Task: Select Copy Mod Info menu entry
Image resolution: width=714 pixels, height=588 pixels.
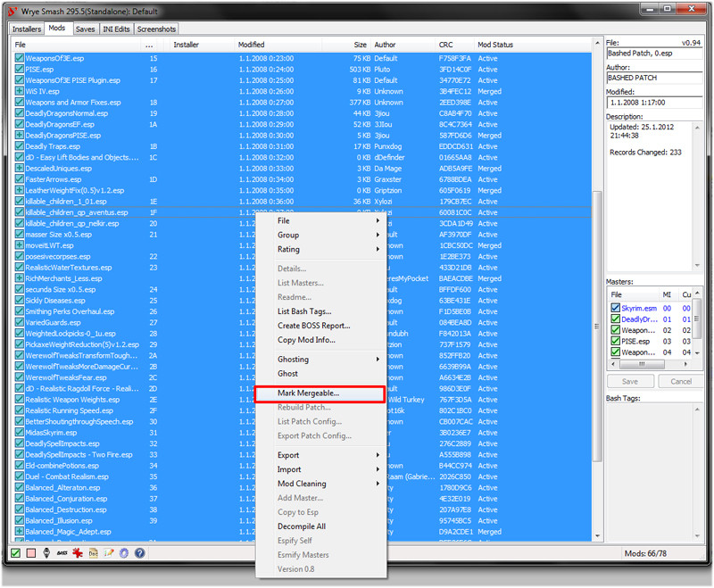Action: (x=320, y=340)
